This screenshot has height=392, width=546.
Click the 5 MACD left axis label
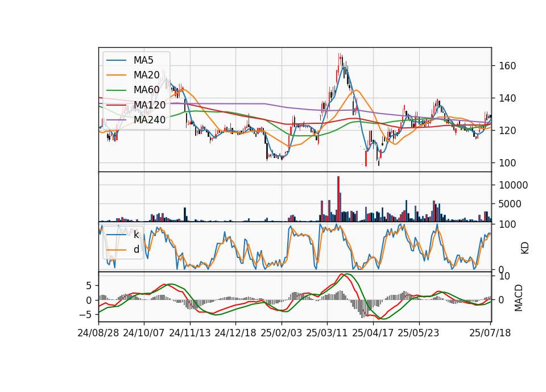[89, 286]
